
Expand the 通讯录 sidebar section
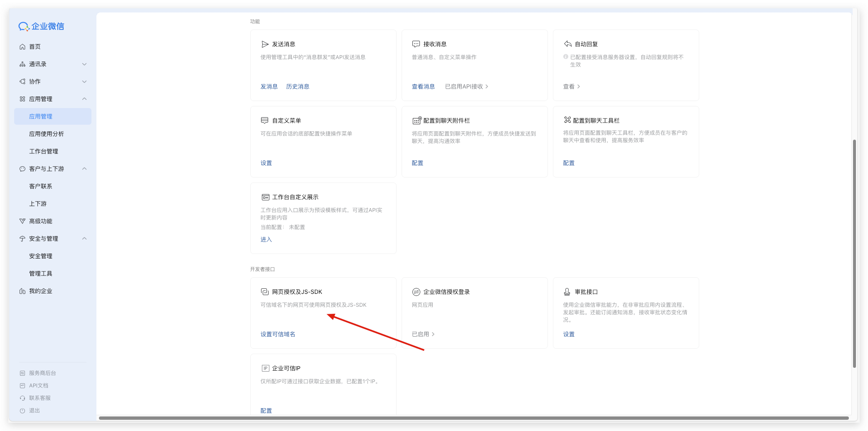tap(84, 64)
